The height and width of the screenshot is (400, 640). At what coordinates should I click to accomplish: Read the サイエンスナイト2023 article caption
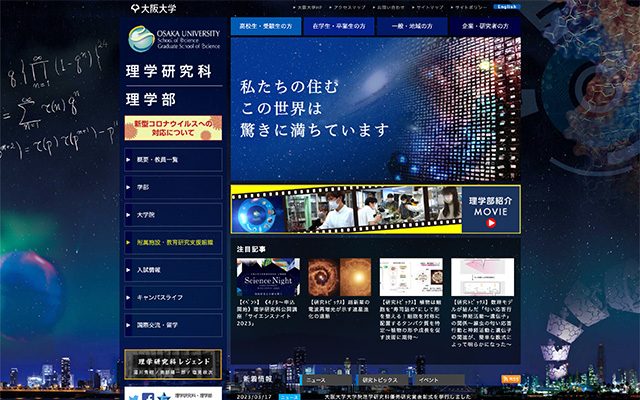(268, 313)
